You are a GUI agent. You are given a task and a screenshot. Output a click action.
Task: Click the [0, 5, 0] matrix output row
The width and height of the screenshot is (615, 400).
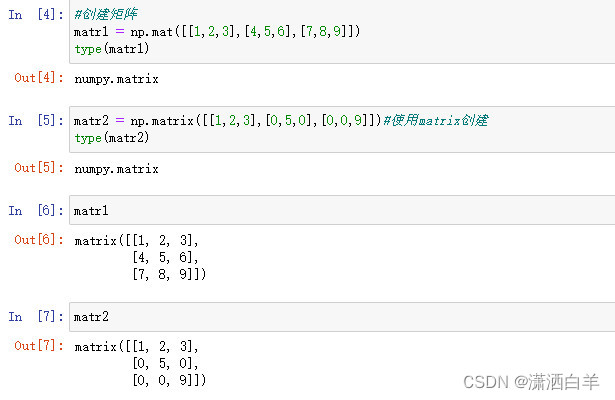tap(164, 363)
